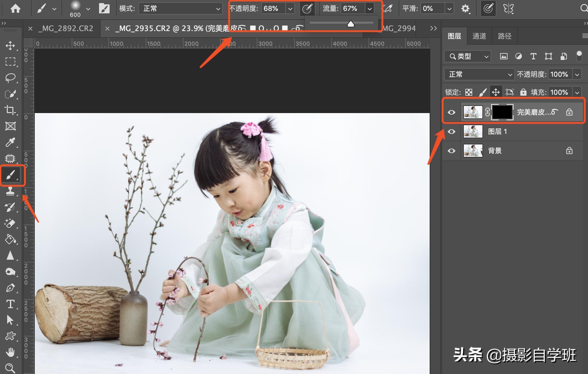Select the Horizontal Type tool
The image size is (588, 374).
pos(11,304)
